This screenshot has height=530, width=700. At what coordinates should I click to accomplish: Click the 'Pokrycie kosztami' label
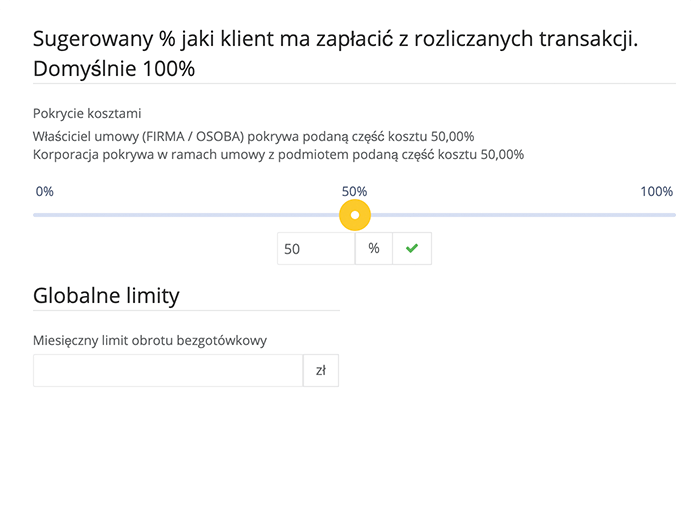tap(87, 113)
